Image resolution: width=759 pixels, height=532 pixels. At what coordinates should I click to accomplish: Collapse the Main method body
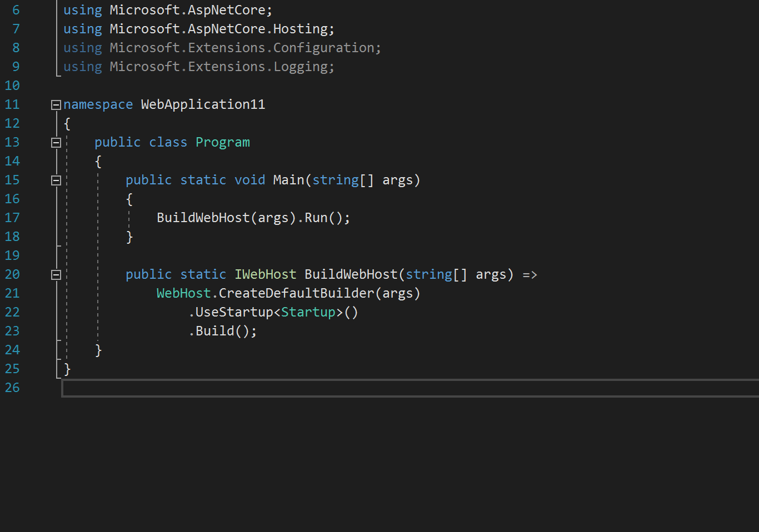pos(55,179)
